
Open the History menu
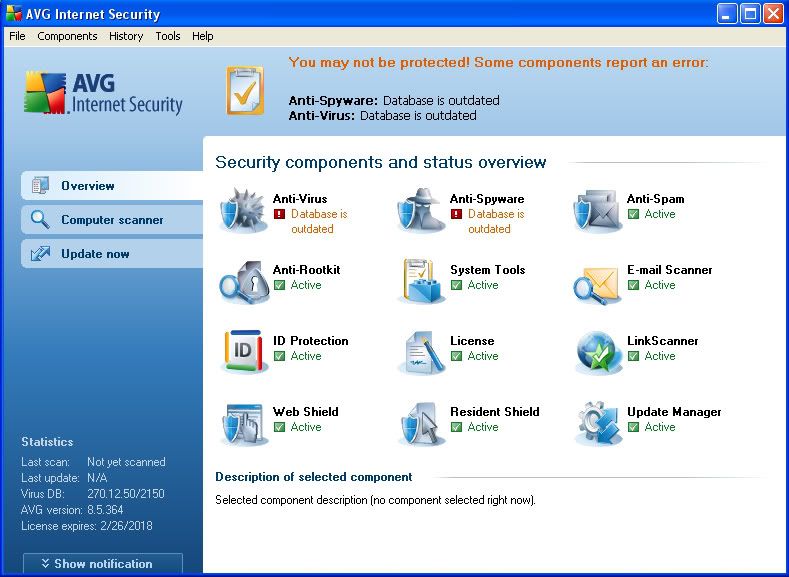pyautogui.click(x=126, y=36)
